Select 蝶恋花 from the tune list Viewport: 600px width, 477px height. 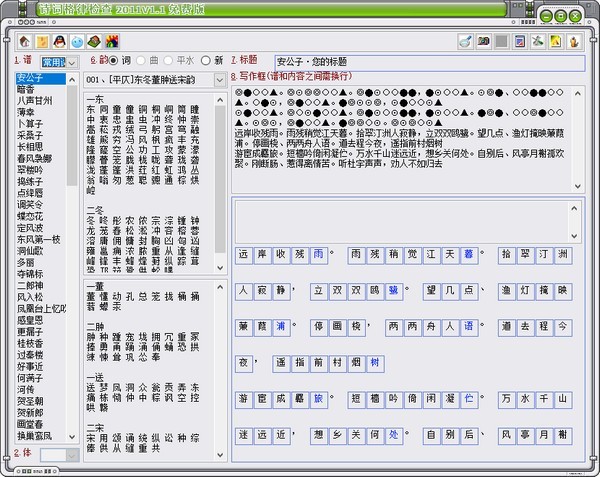[x=33, y=216]
